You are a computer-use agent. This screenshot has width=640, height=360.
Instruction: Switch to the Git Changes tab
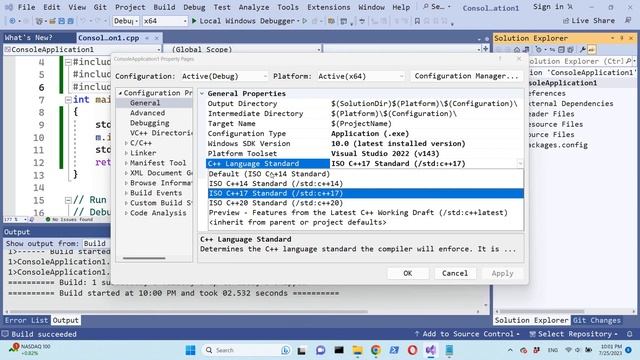[596, 320]
